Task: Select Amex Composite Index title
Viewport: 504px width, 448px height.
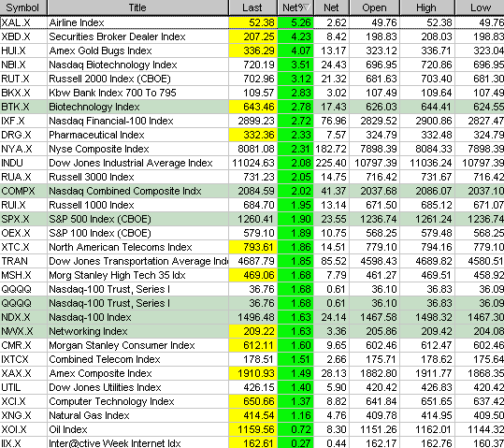Action: click(100, 373)
